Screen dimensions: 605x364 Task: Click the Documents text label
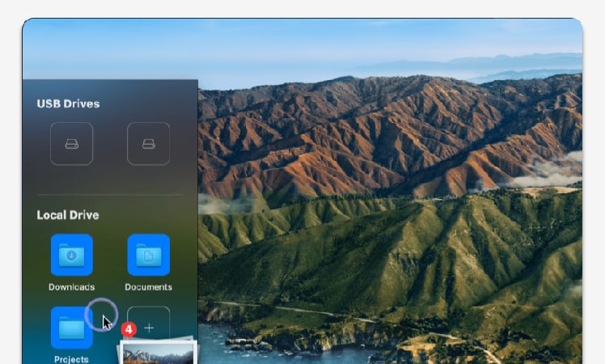pyautogui.click(x=148, y=287)
